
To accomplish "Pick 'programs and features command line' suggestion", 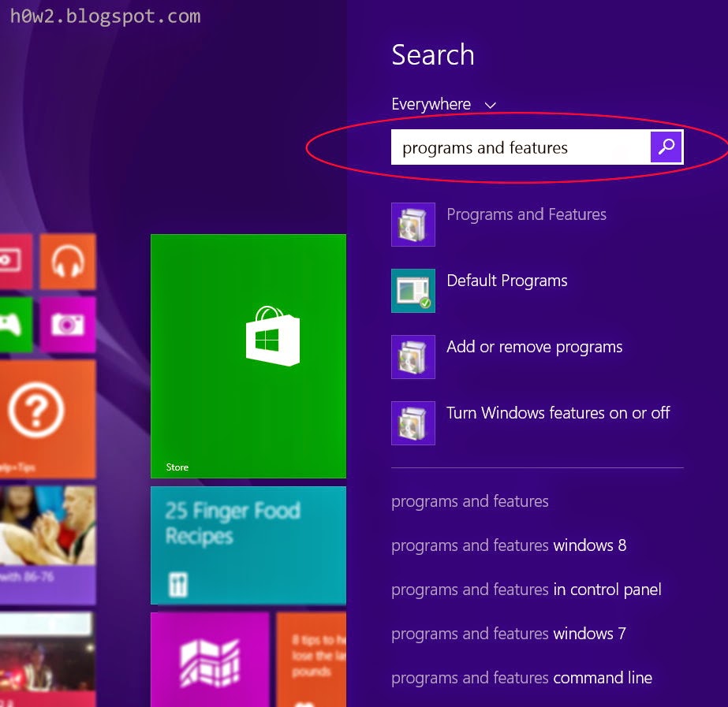I will 522,678.
